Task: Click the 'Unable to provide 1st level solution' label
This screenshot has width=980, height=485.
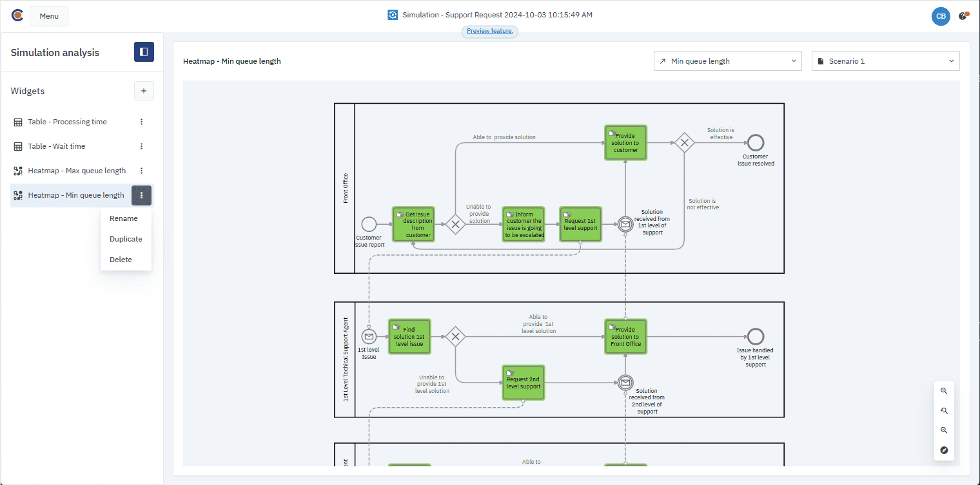Action: 432,384
